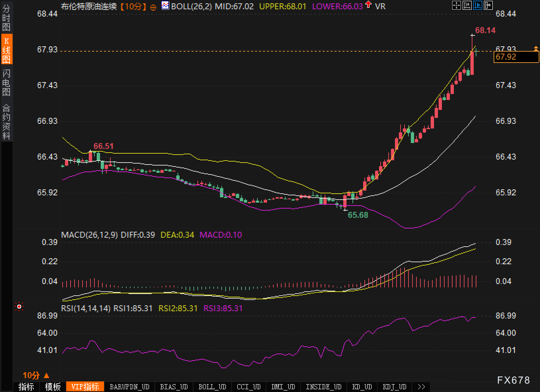
Task: Click the 模板 button in bottom bar
Action: click(53, 387)
